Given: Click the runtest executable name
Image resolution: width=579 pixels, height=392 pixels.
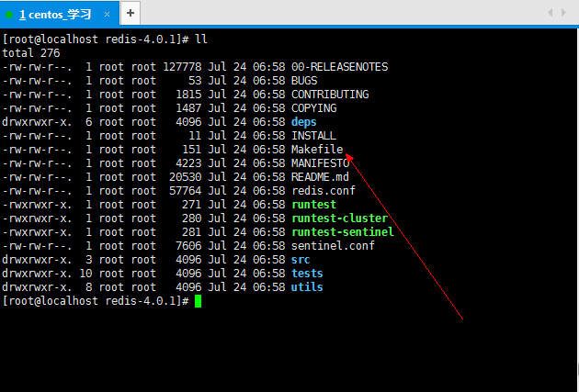Looking at the screenshot, I should coord(314,205).
